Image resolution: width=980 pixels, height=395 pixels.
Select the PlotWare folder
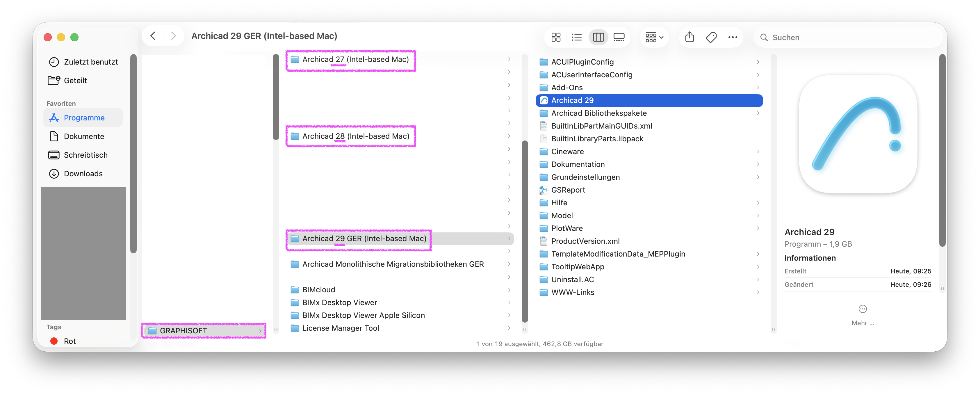point(649,229)
